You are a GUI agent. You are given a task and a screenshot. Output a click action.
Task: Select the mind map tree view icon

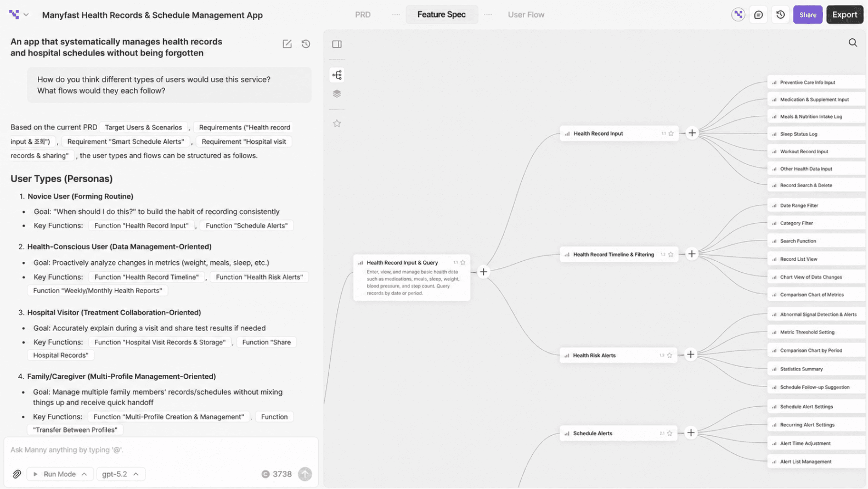[337, 75]
